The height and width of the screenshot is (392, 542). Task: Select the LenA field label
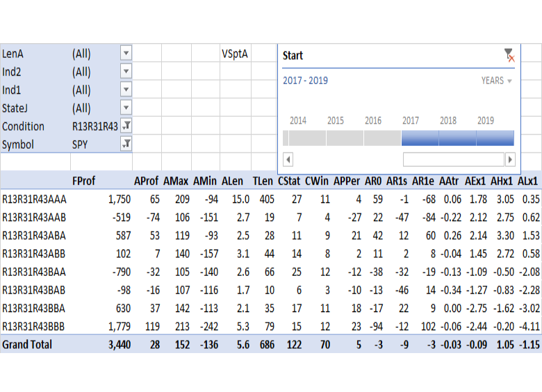[13, 54]
